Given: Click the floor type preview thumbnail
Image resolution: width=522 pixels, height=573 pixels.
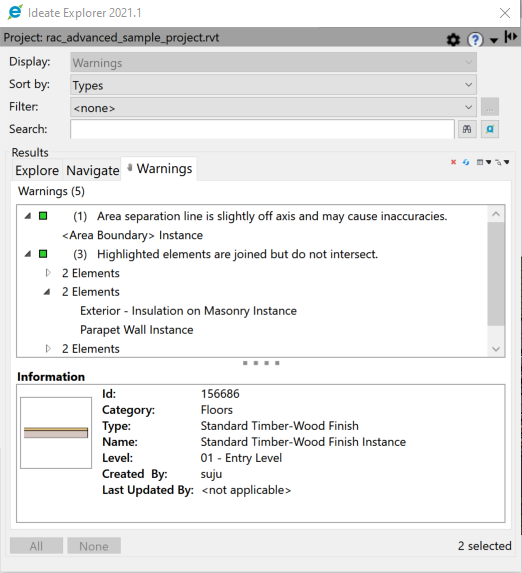Looking at the screenshot, I should [56, 433].
